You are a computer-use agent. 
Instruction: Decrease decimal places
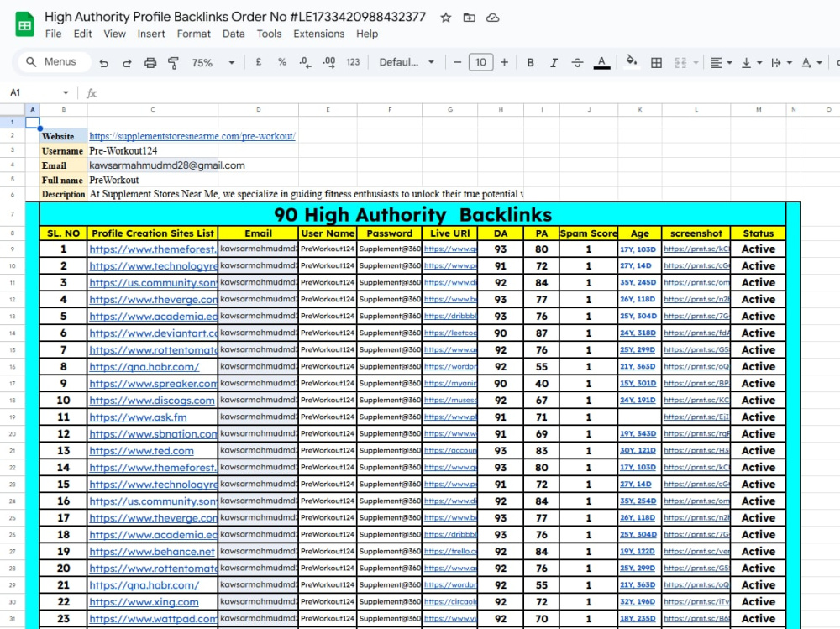[305, 63]
